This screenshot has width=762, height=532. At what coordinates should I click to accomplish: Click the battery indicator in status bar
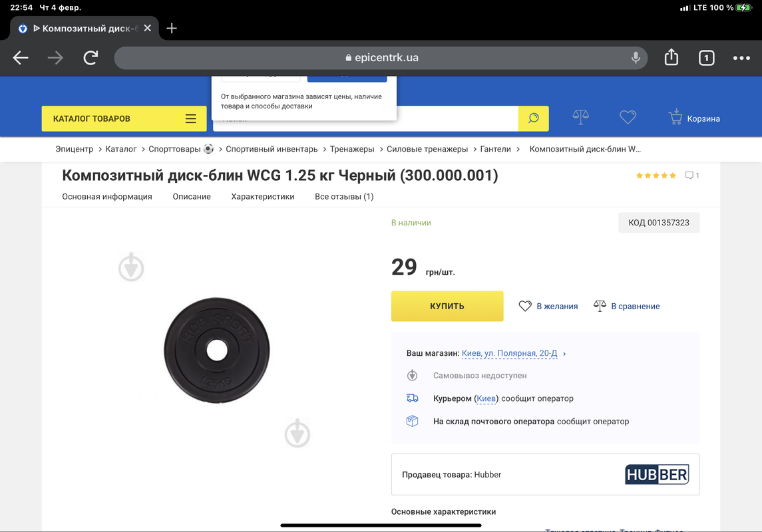click(x=743, y=8)
